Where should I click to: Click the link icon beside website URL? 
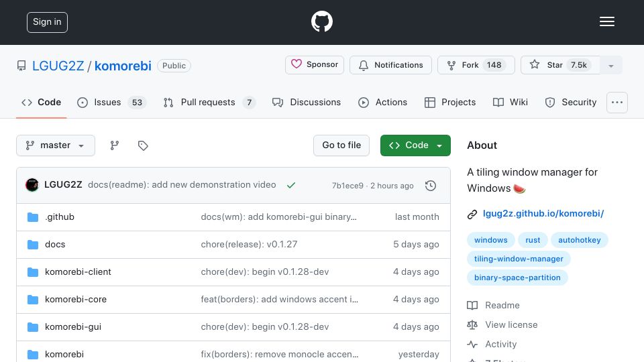point(472,215)
